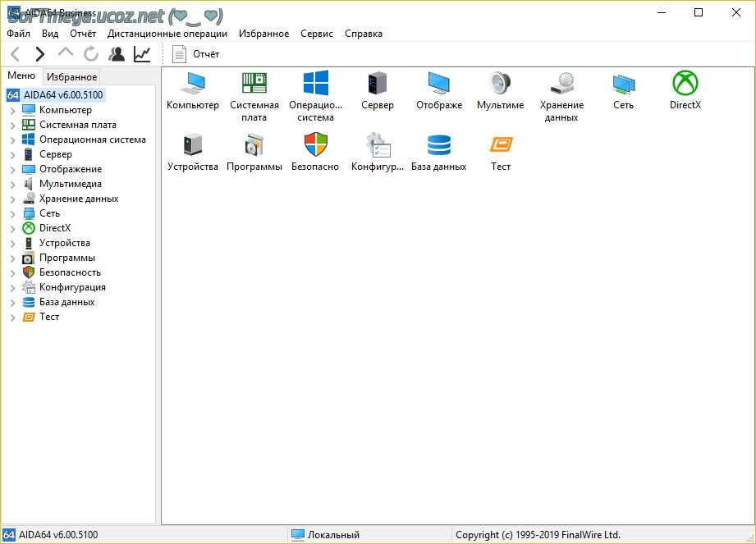Open the Системная плата icon in main panel
This screenshot has height=544, width=756.
(254, 84)
